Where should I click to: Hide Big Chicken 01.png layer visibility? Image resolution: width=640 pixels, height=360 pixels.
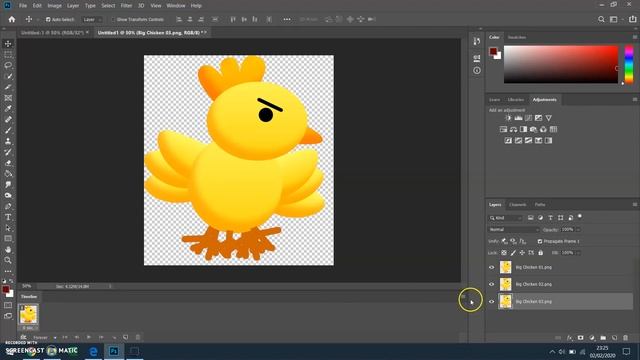tap(491, 267)
